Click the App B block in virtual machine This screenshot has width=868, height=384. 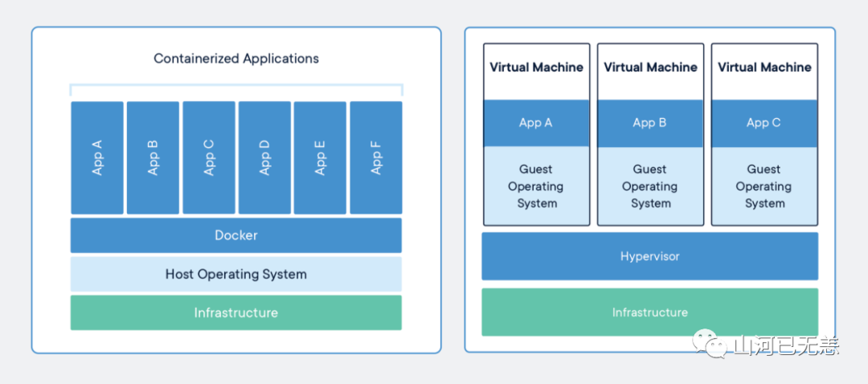(650, 124)
